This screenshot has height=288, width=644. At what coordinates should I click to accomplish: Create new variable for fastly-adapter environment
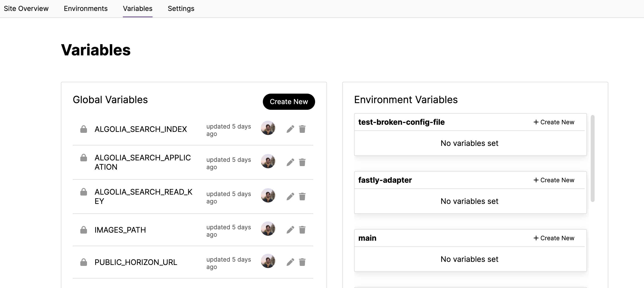click(554, 180)
